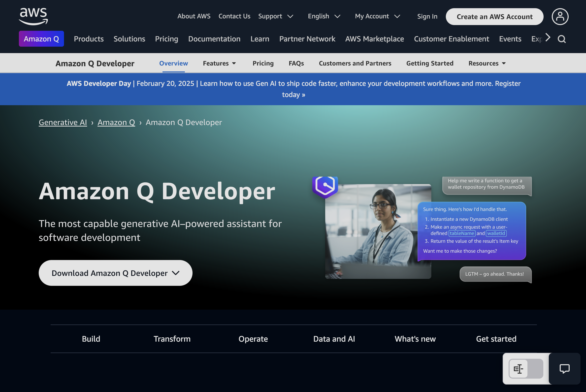This screenshot has width=586, height=392.
Task: Click the AWS Developer Day banner
Action: pos(293,89)
